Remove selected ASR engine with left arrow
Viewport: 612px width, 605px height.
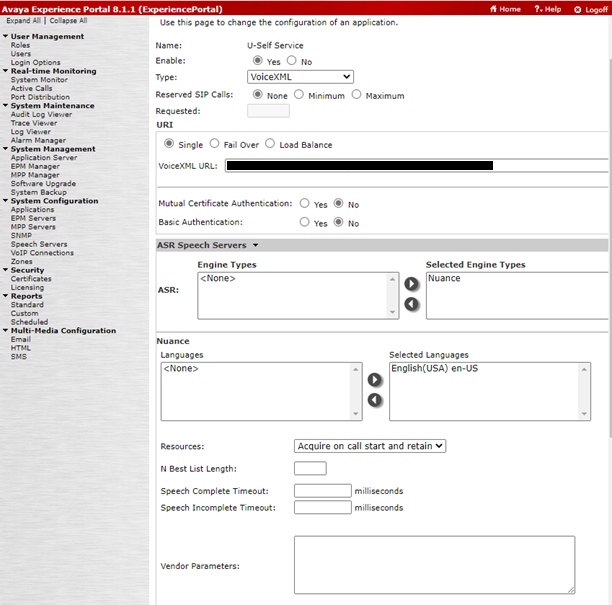411,304
